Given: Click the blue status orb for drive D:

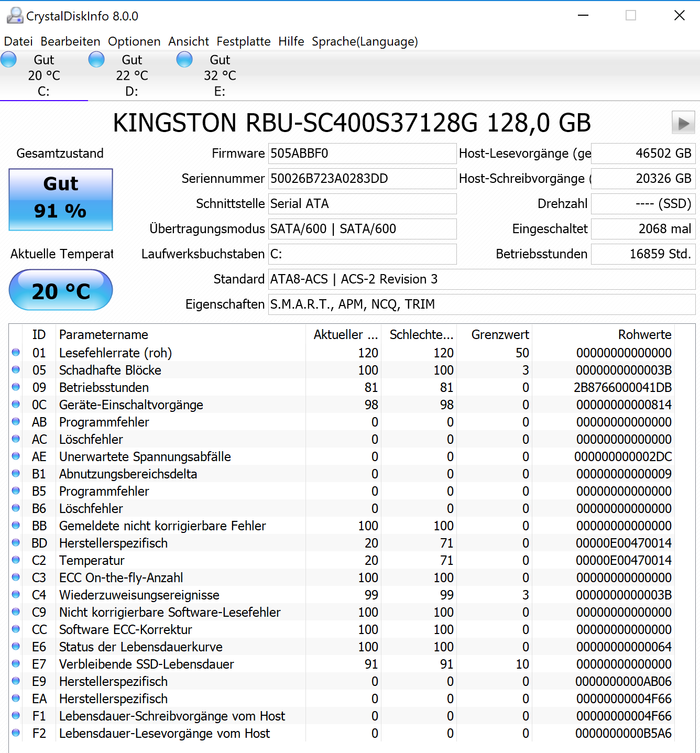Looking at the screenshot, I should click(96, 60).
